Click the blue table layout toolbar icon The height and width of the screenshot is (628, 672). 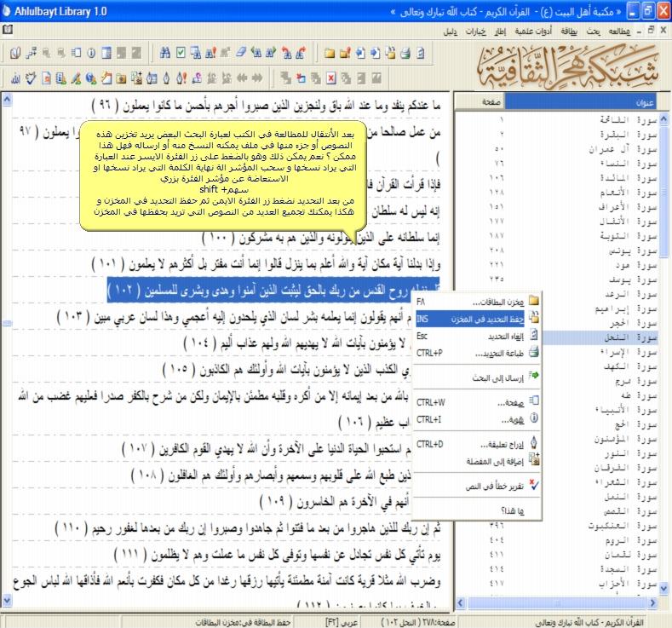[x=106, y=53]
